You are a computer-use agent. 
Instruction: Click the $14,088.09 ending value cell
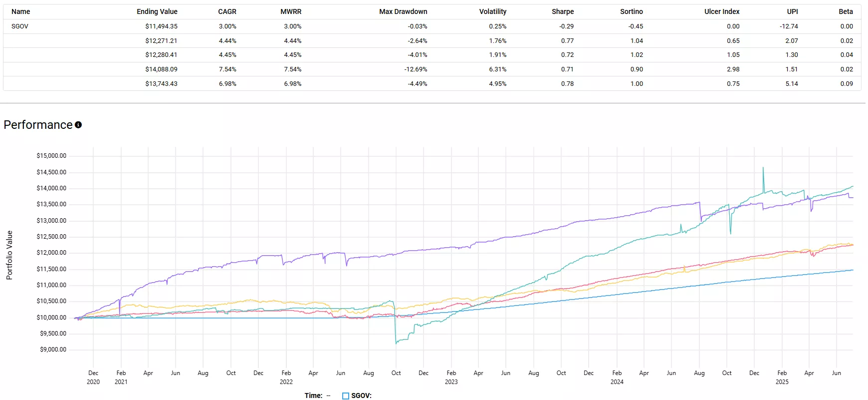[161, 69]
